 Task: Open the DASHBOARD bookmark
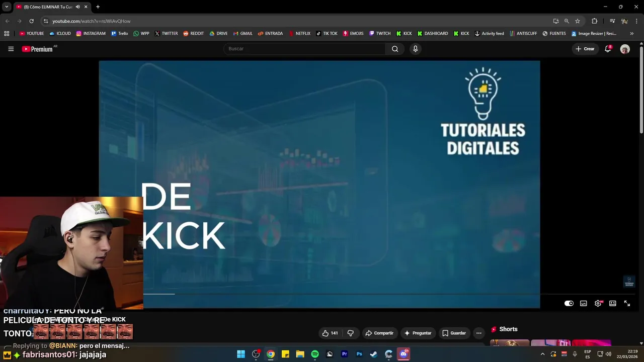click(x=432, y=34)
